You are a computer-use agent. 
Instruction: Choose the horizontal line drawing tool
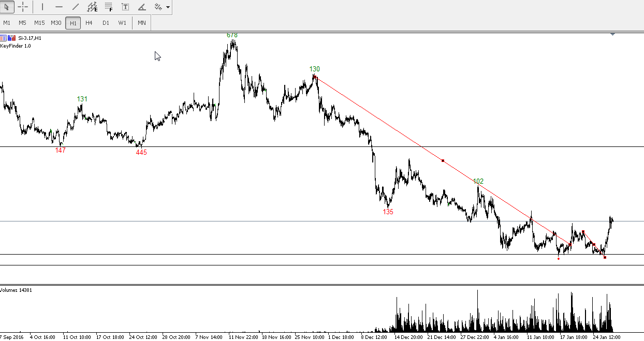(x=59, y=7)
